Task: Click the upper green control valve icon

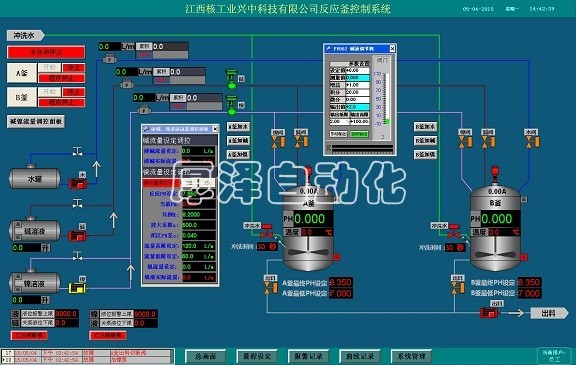Action: pyautogui.click(x=232, y=79)
